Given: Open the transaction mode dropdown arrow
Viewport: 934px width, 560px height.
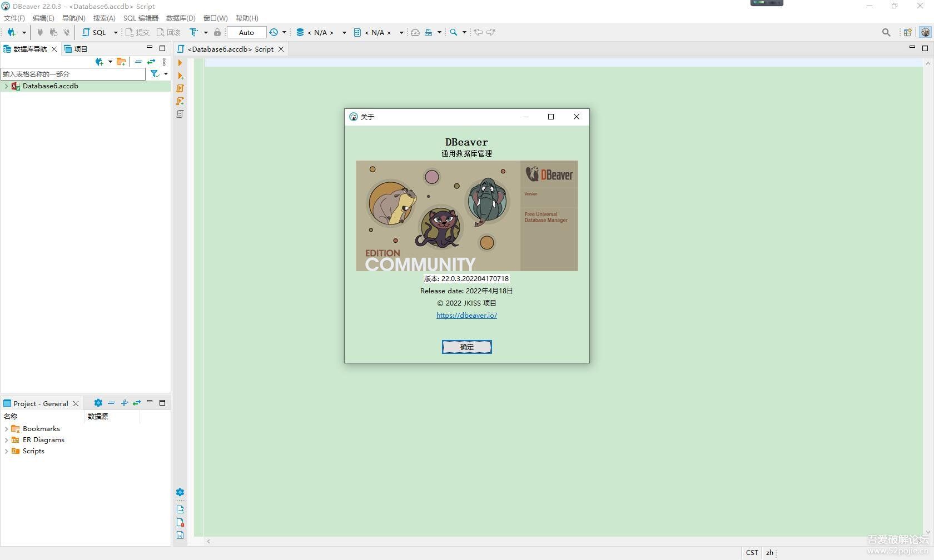Looking at the screenshot, I should pyautogui.click(x=206, y=32).
